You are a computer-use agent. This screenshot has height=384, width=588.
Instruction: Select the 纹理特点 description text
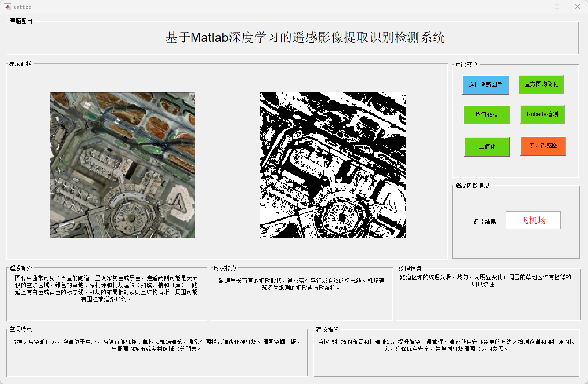coord(486,281)
